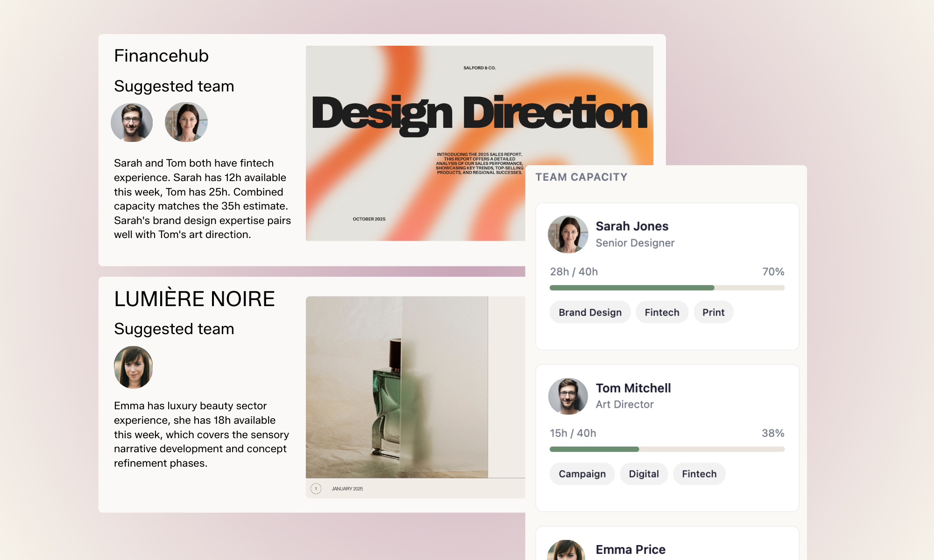Click Emma's avatar under Lumière Noire
The image size is (934, 560).
pyautogui.click(x=134, y=367)
